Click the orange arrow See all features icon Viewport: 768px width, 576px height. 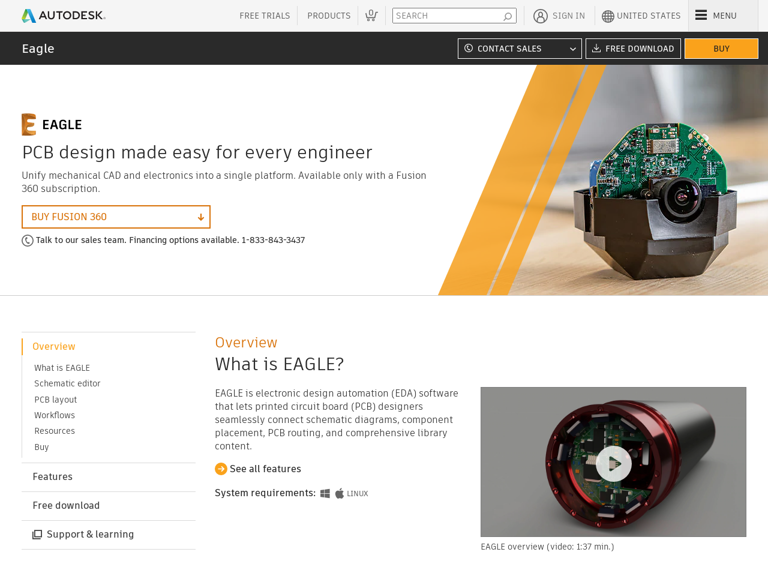[x=221, y=469]
